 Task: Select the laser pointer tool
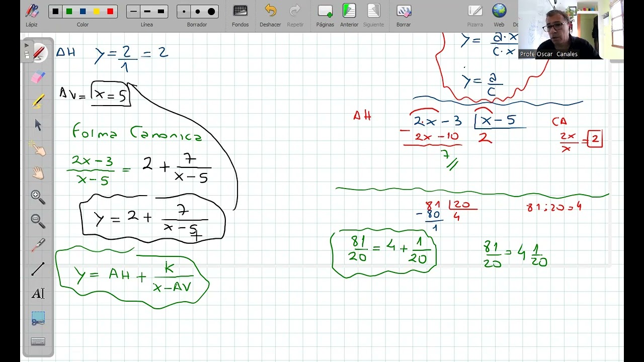tap(38, 245)
